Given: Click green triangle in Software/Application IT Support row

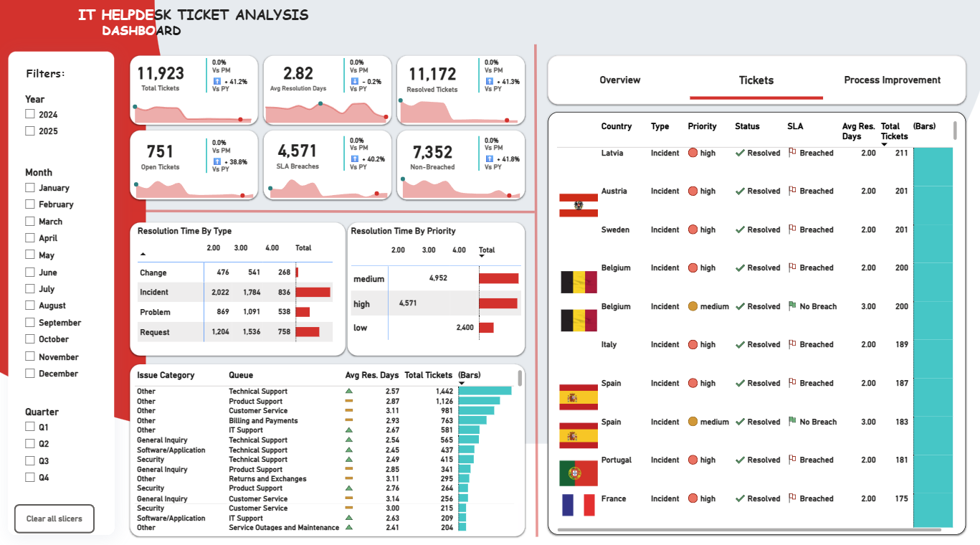Looking at the screenshot, I should tap(349, 518).
